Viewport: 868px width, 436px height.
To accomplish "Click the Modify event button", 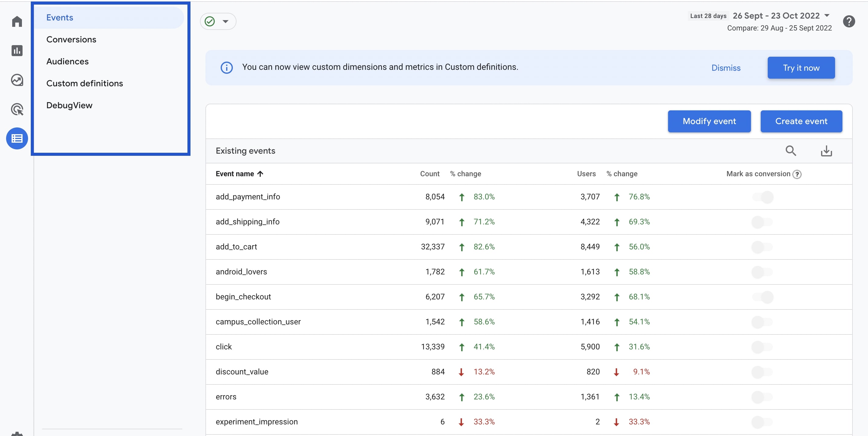I will [709, 121].
